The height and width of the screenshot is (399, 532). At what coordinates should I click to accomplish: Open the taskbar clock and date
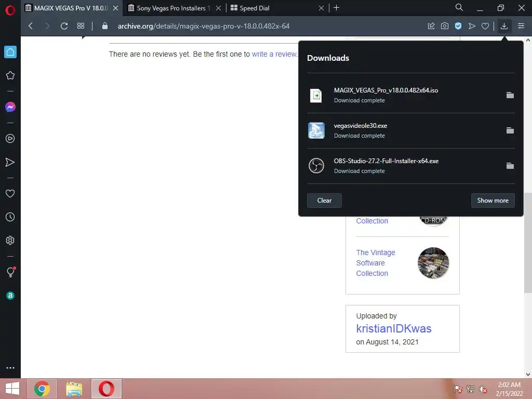coord(509,389)
